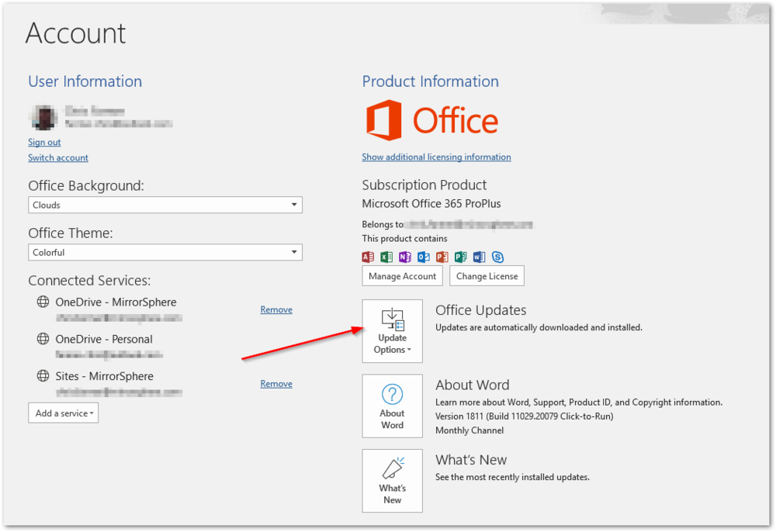The width and height of the screenshot is (776, 532).
Task: Click "See the most recently installed updates" text
Action: coord(512,477)
